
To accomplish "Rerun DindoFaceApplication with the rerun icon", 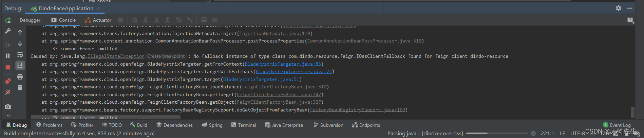I will [8, 20].
